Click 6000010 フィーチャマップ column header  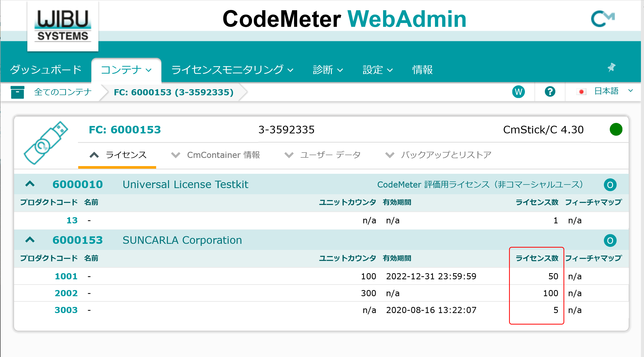pos(593,202)
